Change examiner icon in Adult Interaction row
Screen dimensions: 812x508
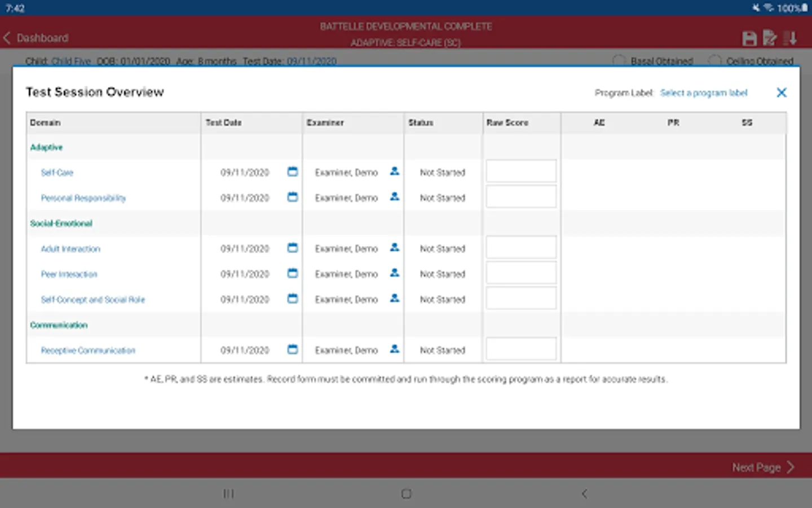tap(395, 247)
